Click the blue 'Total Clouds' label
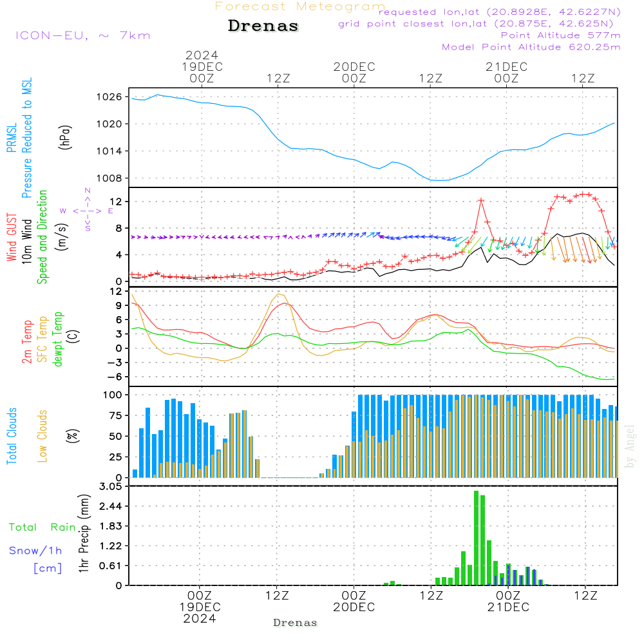 [12, 436]
